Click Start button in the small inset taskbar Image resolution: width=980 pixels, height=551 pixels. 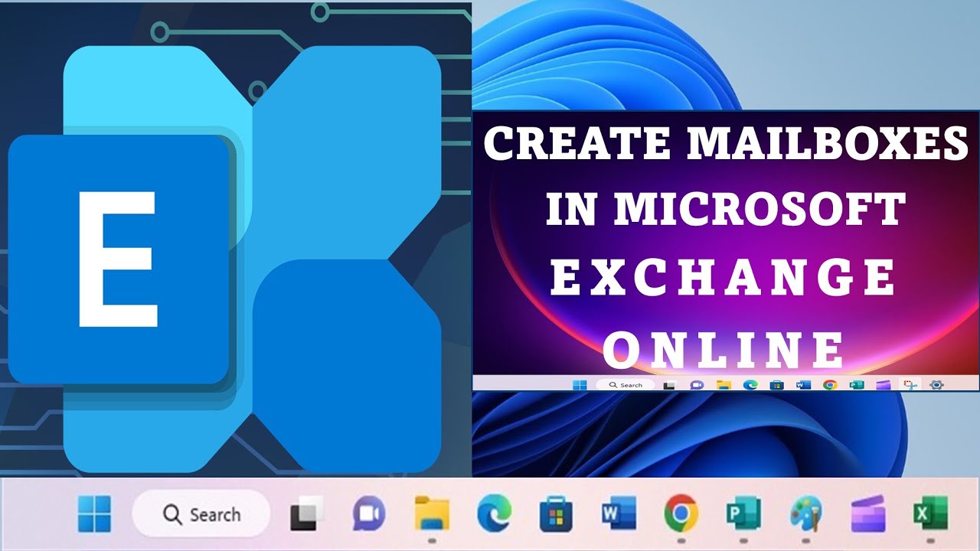(580, 385)
